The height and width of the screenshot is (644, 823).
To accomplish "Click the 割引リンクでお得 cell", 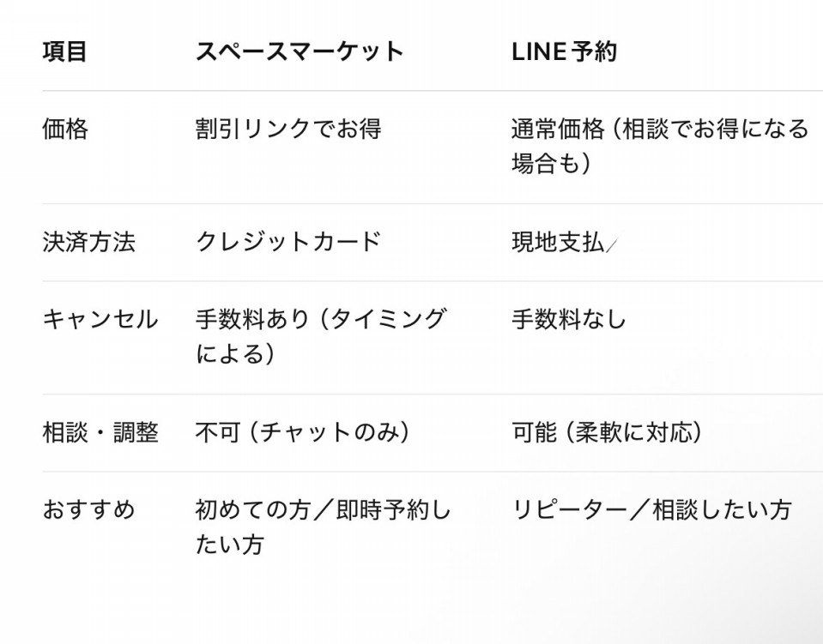I will (288, 129).
